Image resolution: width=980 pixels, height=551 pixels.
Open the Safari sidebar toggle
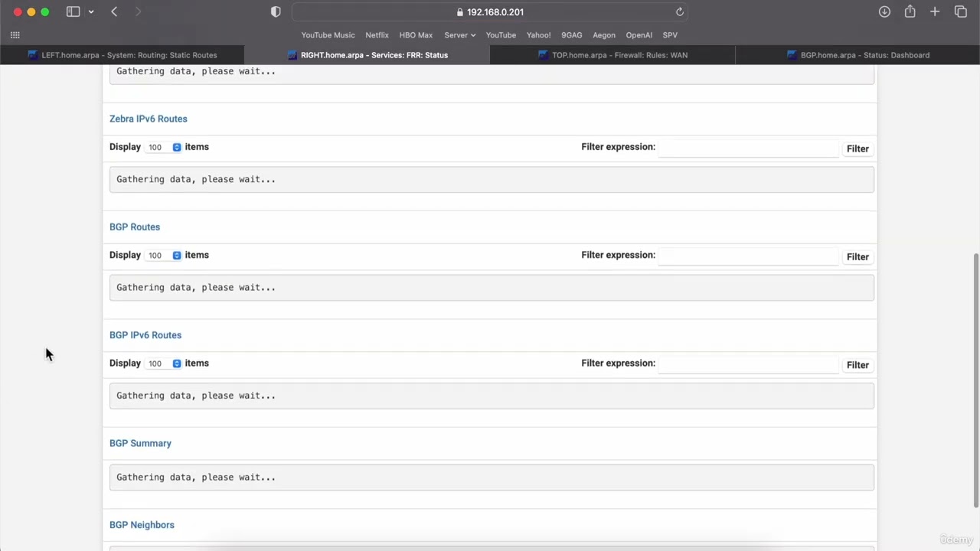(x=73, y=11)
